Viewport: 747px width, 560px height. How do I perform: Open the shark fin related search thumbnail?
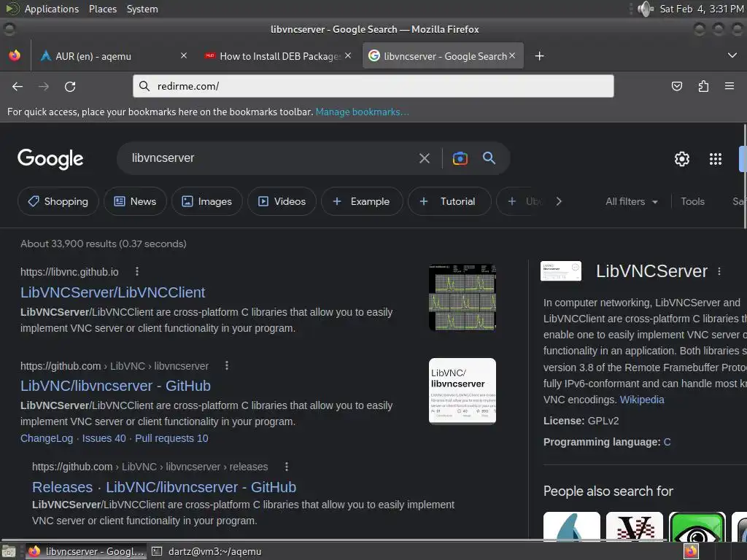click(x=572, y=526)
